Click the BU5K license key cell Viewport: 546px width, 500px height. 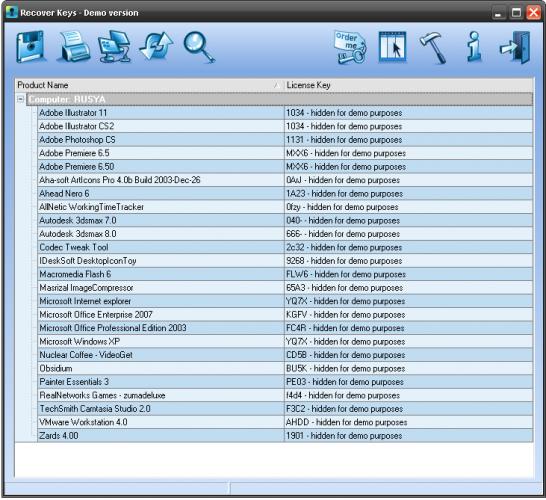(x=408, y=368)
